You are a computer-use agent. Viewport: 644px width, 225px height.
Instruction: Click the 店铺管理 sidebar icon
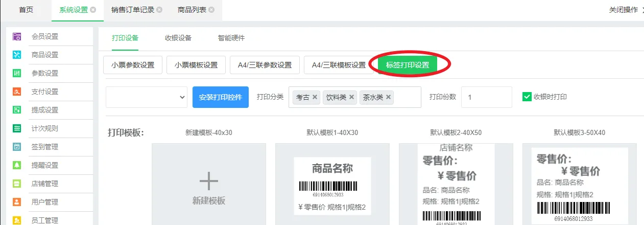(17, 184)
